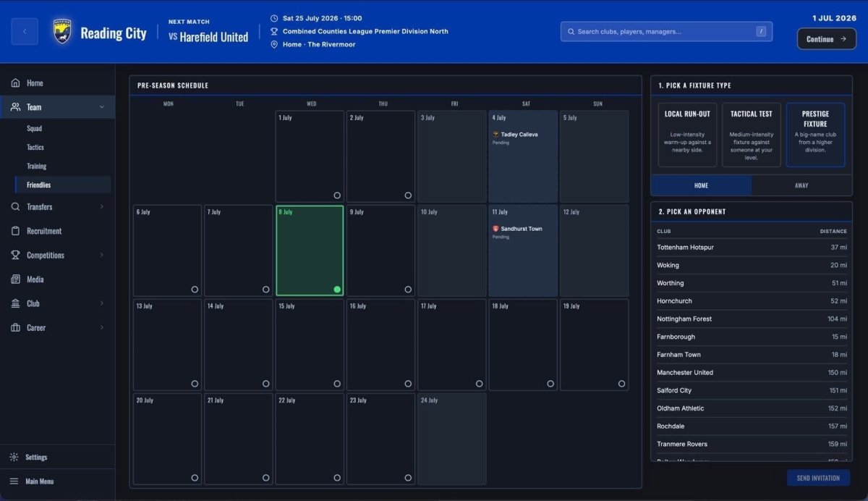Click the slash shortcut badge in search

tap(761, 32)
